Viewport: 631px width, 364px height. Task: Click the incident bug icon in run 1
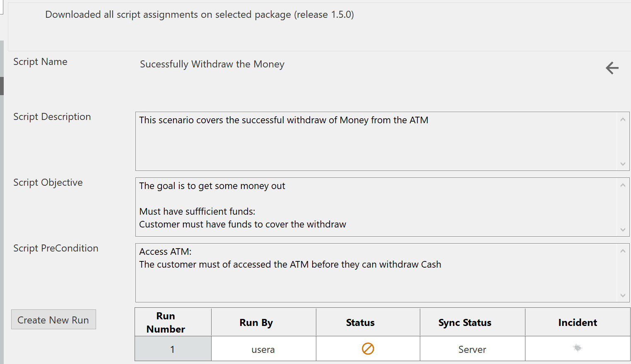[578, 348]
